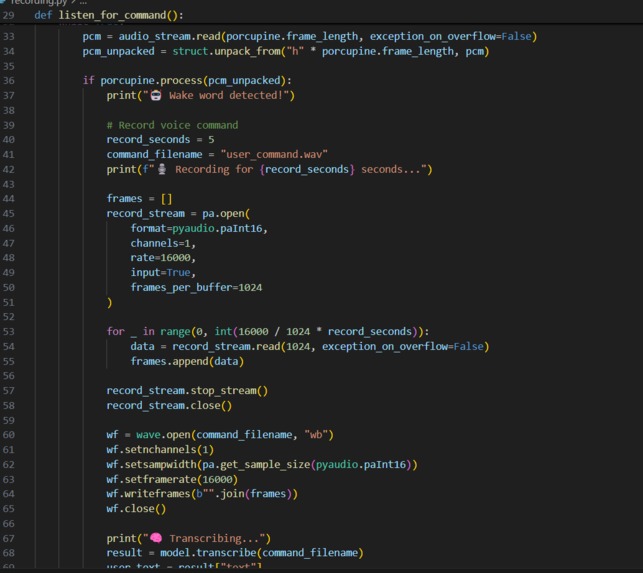This screenshot has width=643, height=573.
Task: Click {record_seconds} placeholder on line 42
Action: [306, 169]
